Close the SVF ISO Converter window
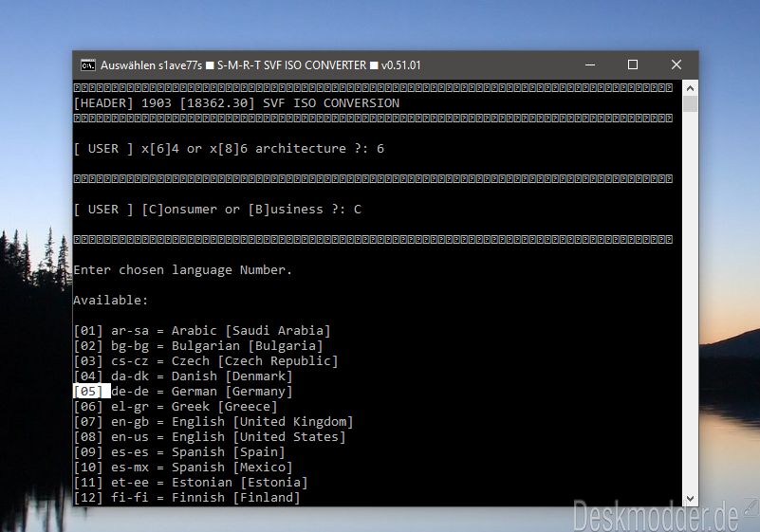The height and width of the screenshot is (532, 760). coord(677,64)
